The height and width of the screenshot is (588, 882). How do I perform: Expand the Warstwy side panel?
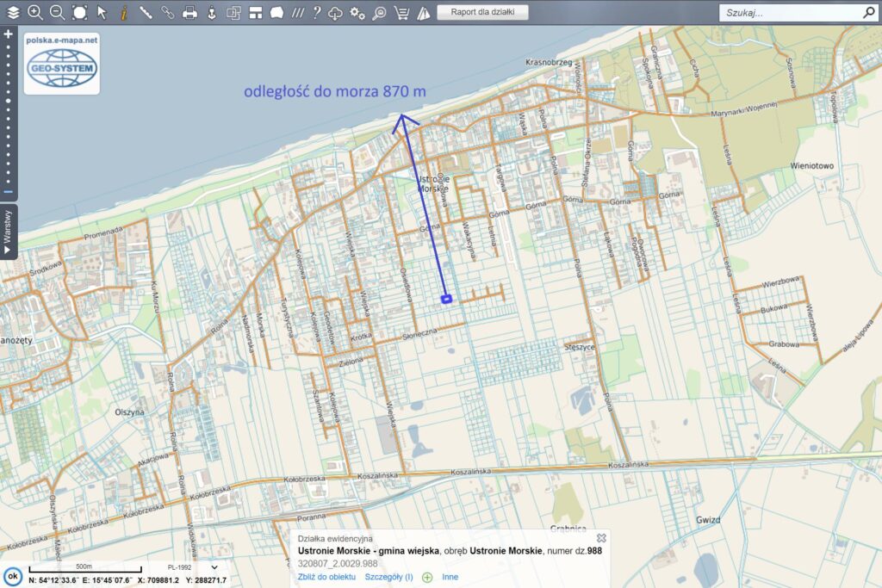pos(9,231)
